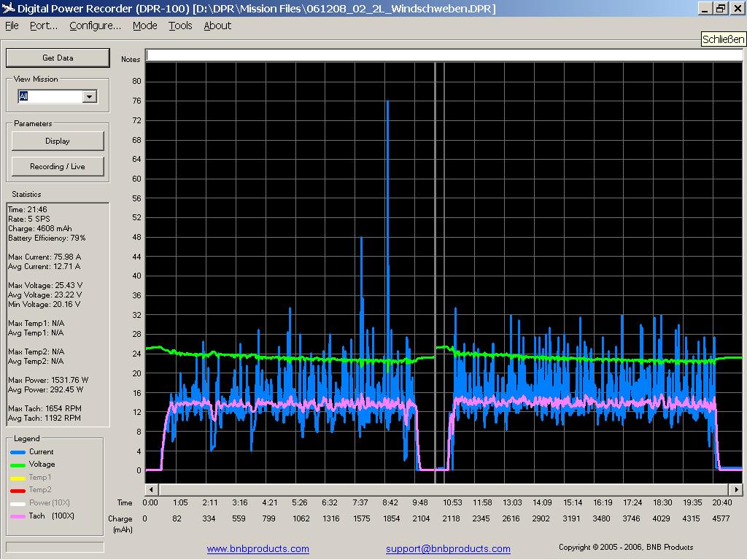Click the 8:42 time axis label
747x560 pixels.
pyautogui.click(x=390, y=503)
